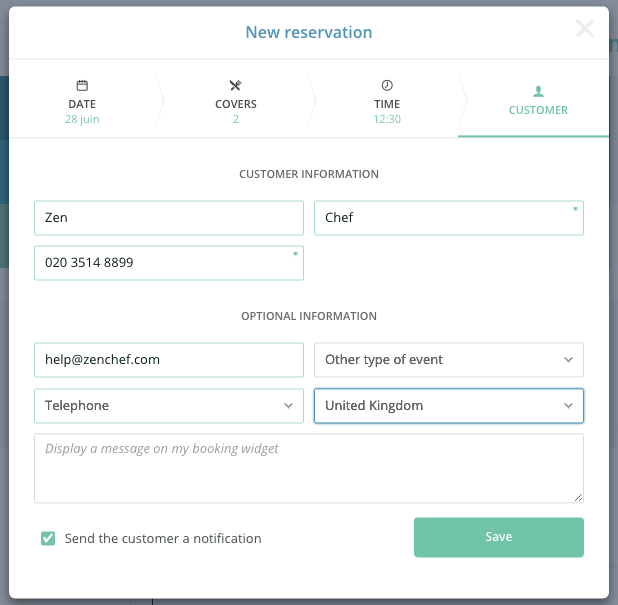The width and height of the screenshot is (618, 605).
Task: Click the calendar icon above DATE
Action: [82, 86]
